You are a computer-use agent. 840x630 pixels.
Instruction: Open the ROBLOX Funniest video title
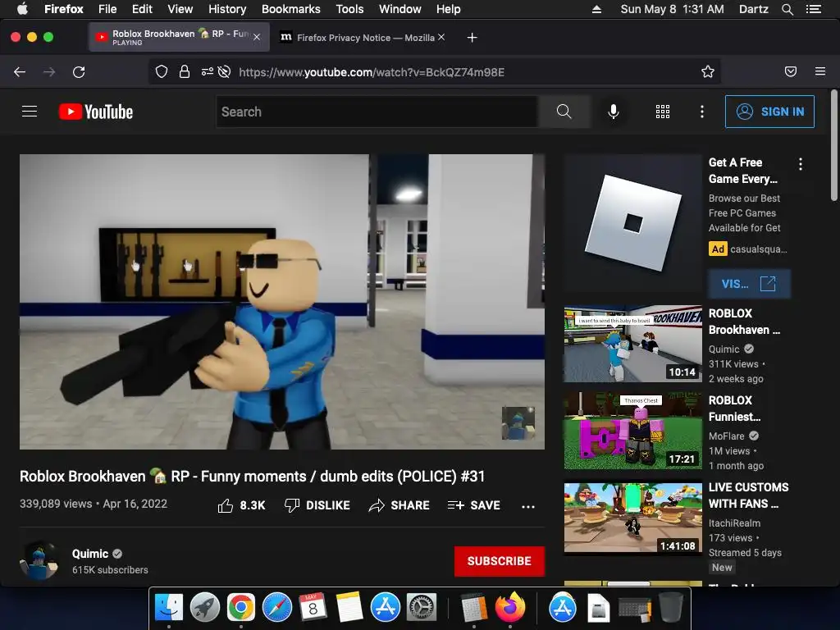point(734,409)
